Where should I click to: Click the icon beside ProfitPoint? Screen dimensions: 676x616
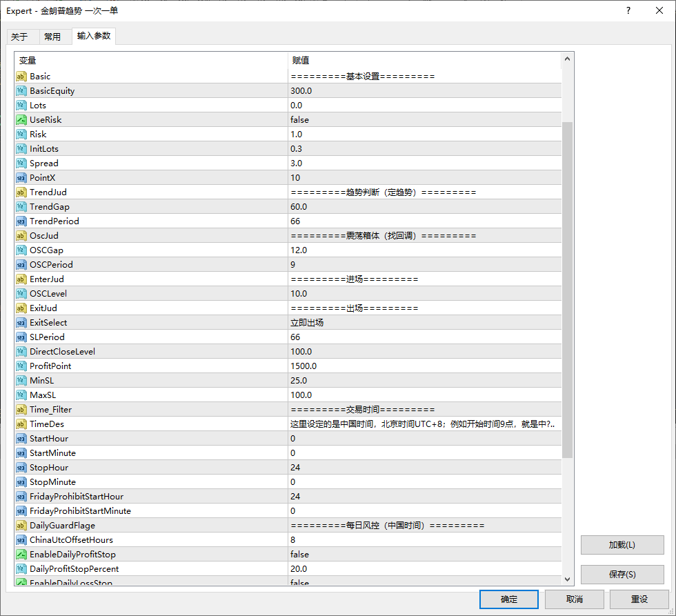(21, 366)
